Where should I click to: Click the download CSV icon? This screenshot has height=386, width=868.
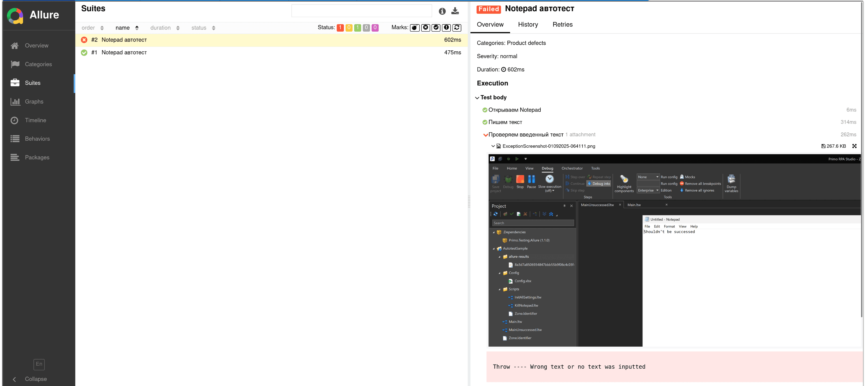pos(455,11)
